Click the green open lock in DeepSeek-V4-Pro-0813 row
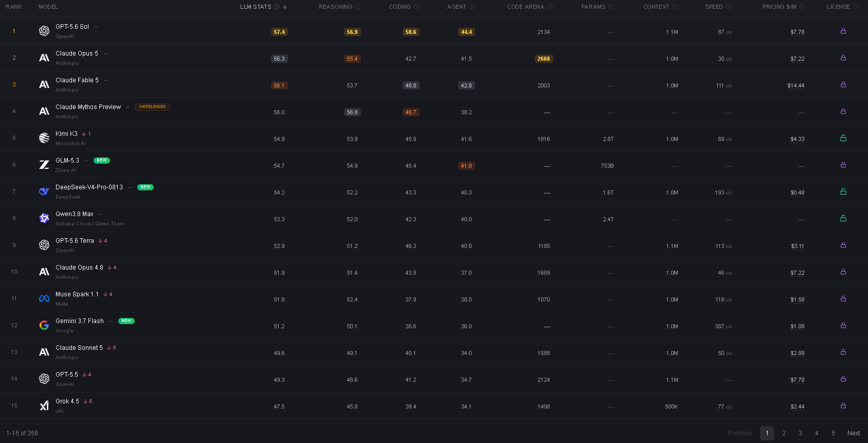 tap(843, 191)
